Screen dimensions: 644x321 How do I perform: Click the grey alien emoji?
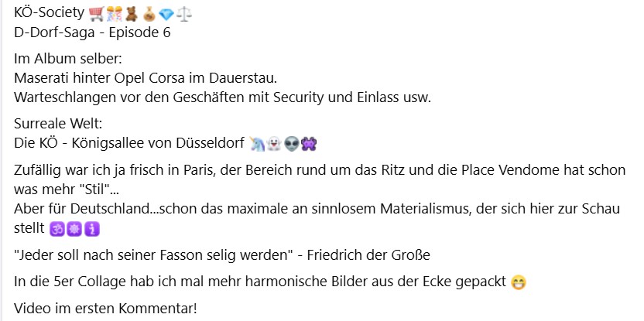(292, 144)
